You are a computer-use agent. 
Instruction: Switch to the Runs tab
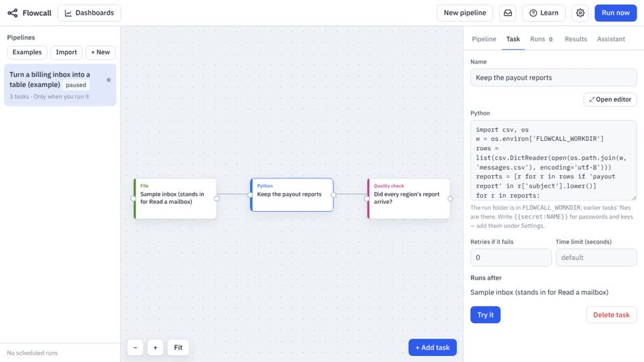pyautogui.click(x=541, y=39)
